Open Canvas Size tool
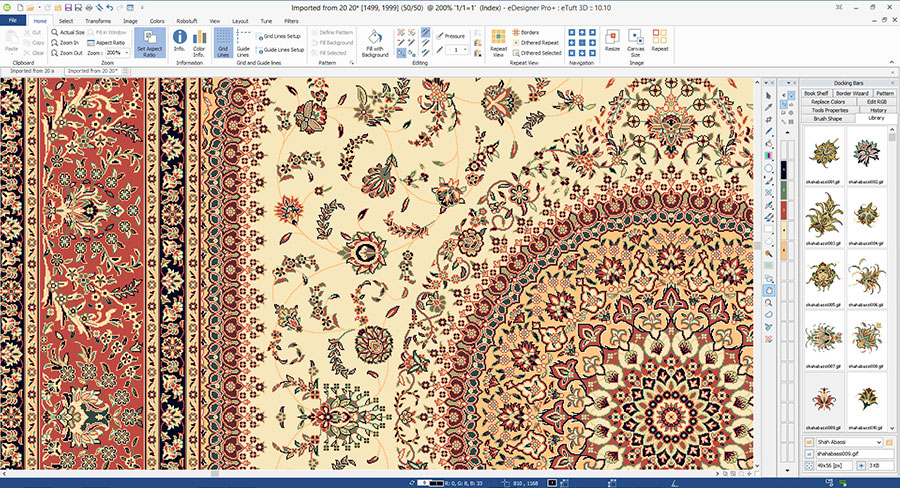This screenshot has height=488, width=900. [635, 43]
